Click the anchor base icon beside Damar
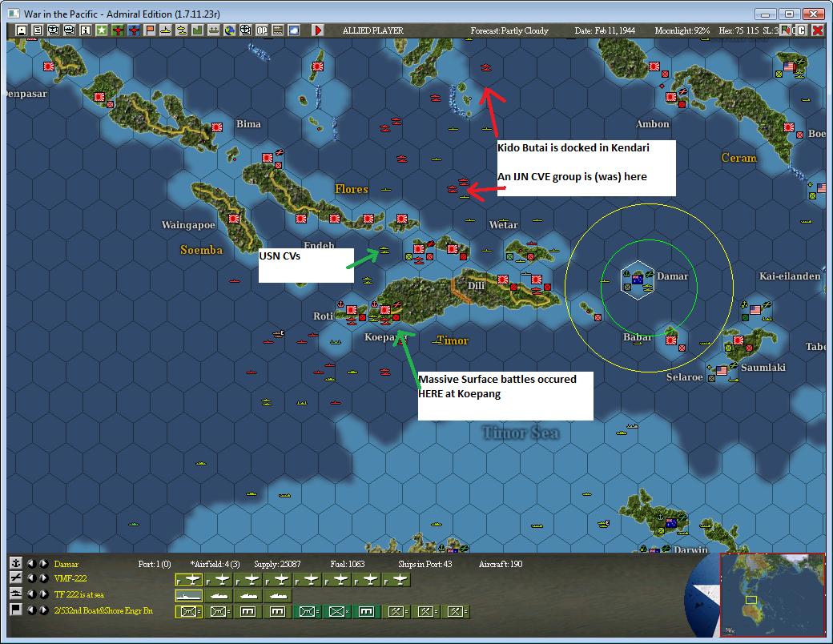 16,563
